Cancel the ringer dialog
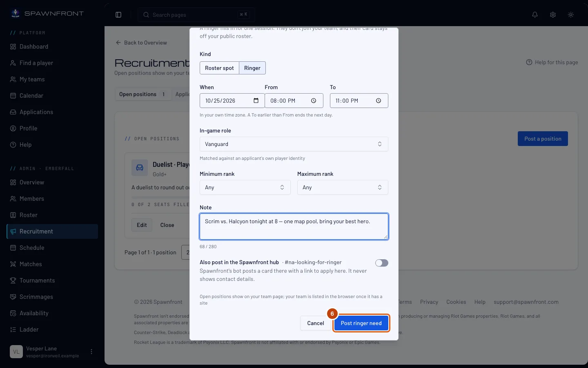This screenshot has height=368, width=588. click(x=315, y=323)
